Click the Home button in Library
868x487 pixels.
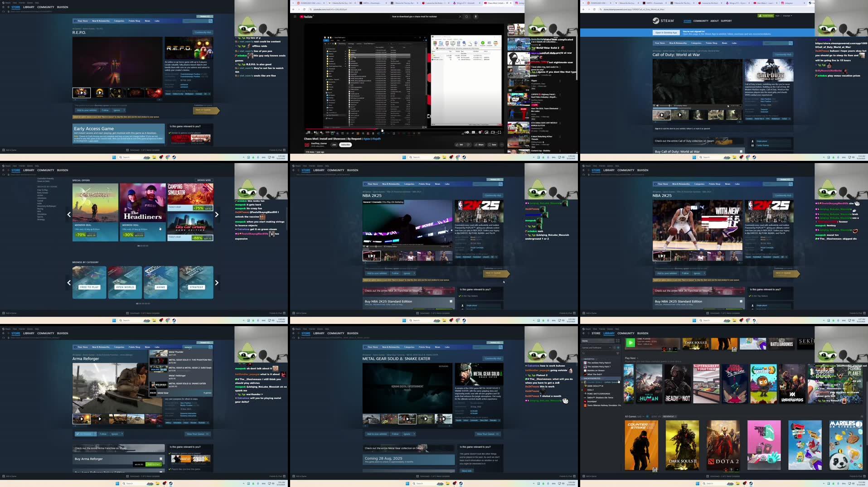click(x=597, y=341)
